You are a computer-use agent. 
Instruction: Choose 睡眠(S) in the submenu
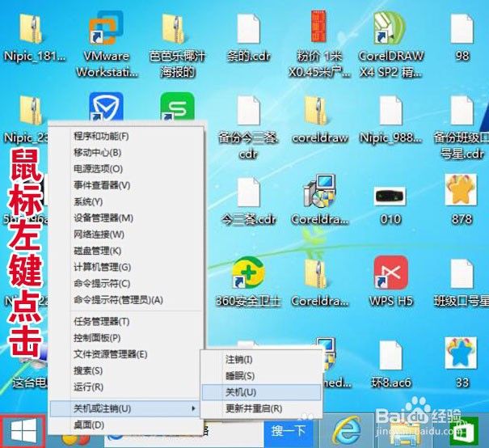[x=261, y=375]
